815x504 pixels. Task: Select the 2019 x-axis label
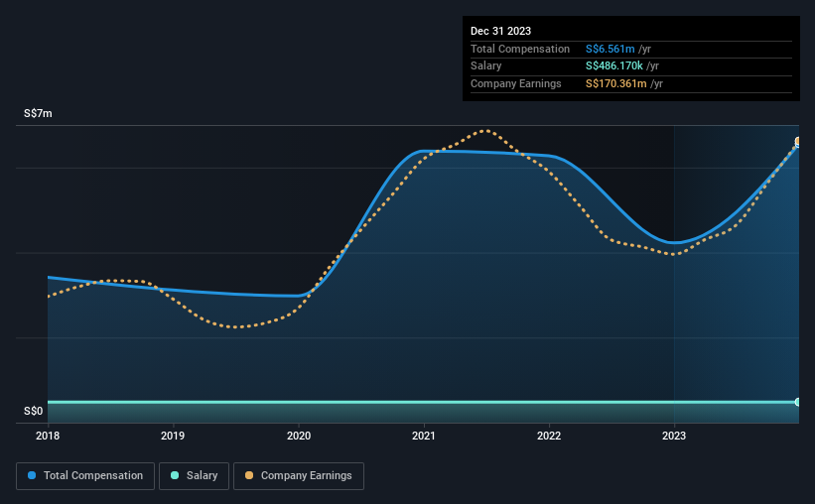173,436
